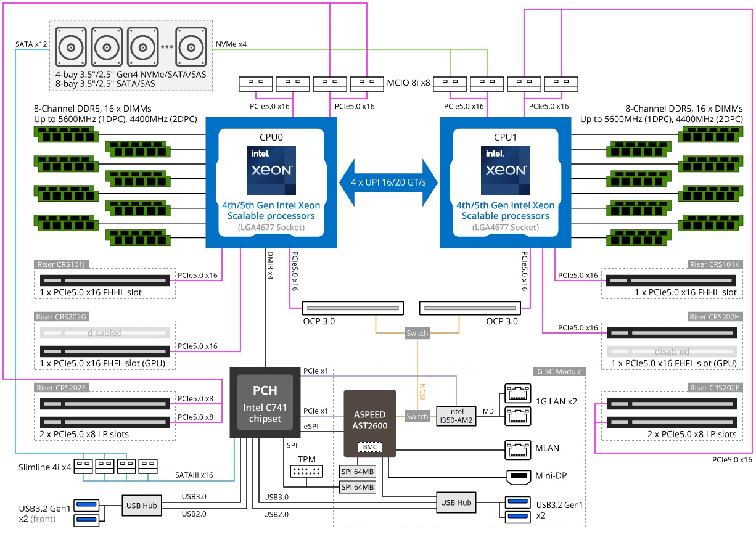Select a green DDR5 DIMM module near CPU0
This screenshot has width=756, height=537.
[x=65, y=135]
